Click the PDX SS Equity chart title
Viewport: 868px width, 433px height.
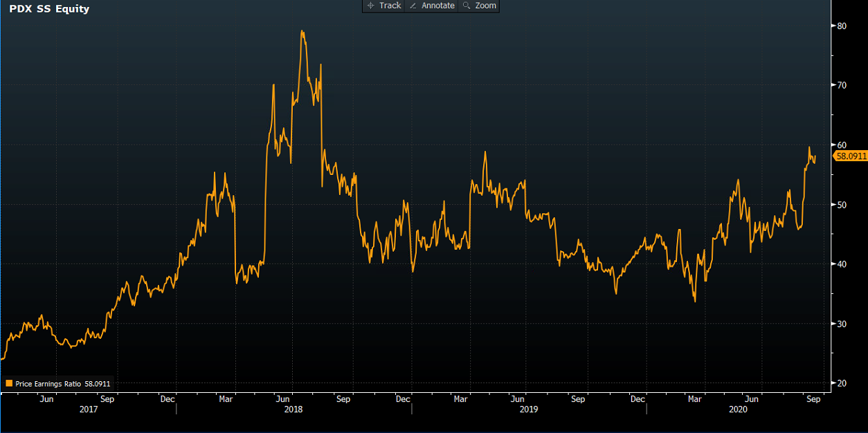coord(49,9)
